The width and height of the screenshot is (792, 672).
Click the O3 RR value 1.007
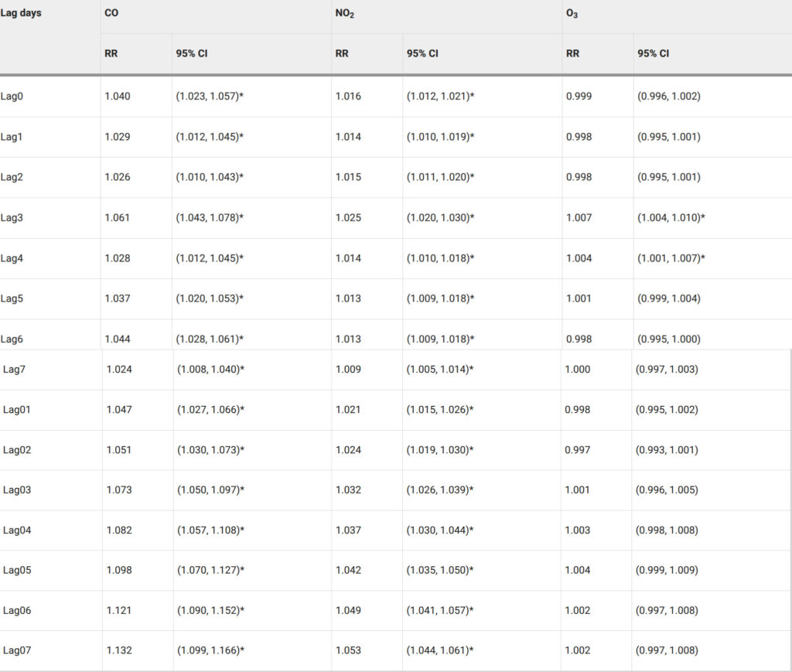(579, 218)
